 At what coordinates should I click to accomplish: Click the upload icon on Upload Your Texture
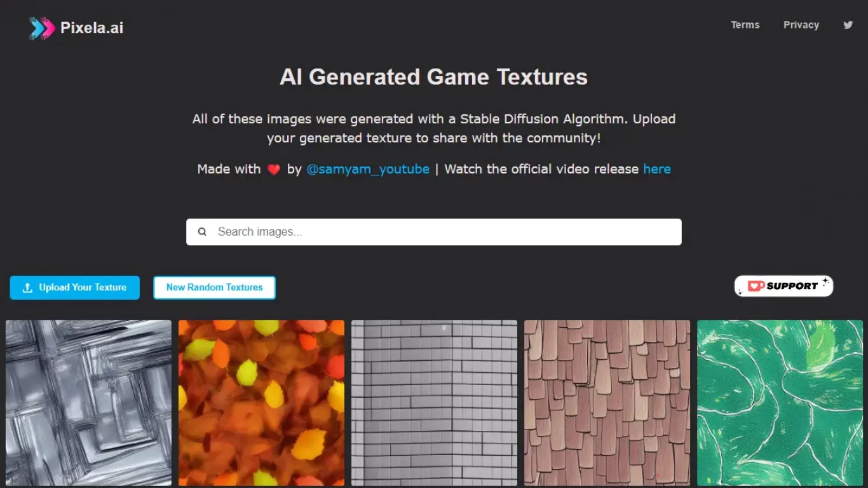pos(27,287)
